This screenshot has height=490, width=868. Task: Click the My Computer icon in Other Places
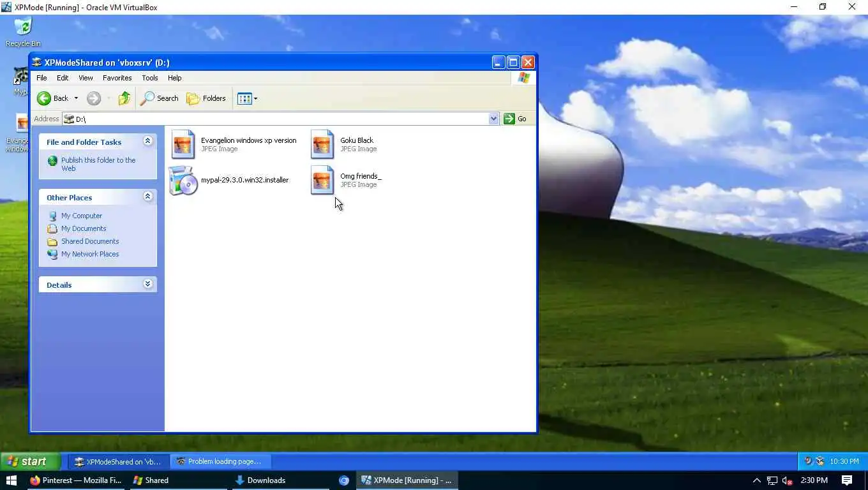52,216
